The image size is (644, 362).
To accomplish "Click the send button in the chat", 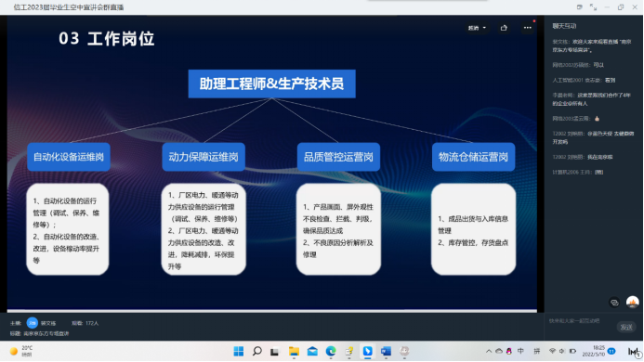I will click(626, 327).
